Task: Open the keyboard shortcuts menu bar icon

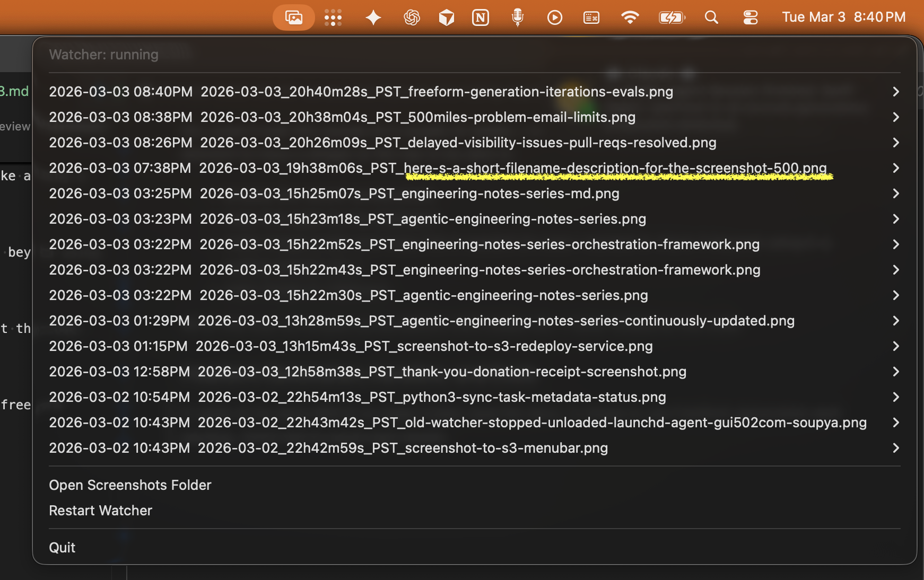Action: [590, 17]
